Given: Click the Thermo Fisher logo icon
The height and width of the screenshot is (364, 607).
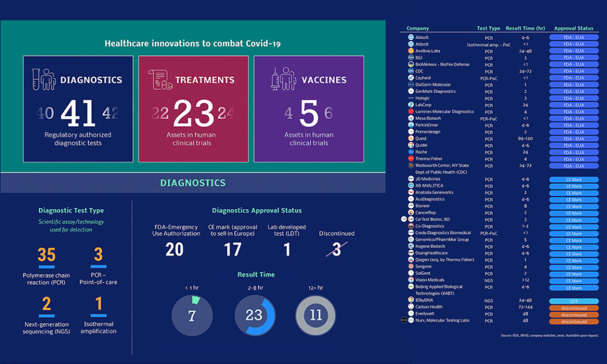Looking at the screenshot, I should point(411,158).
